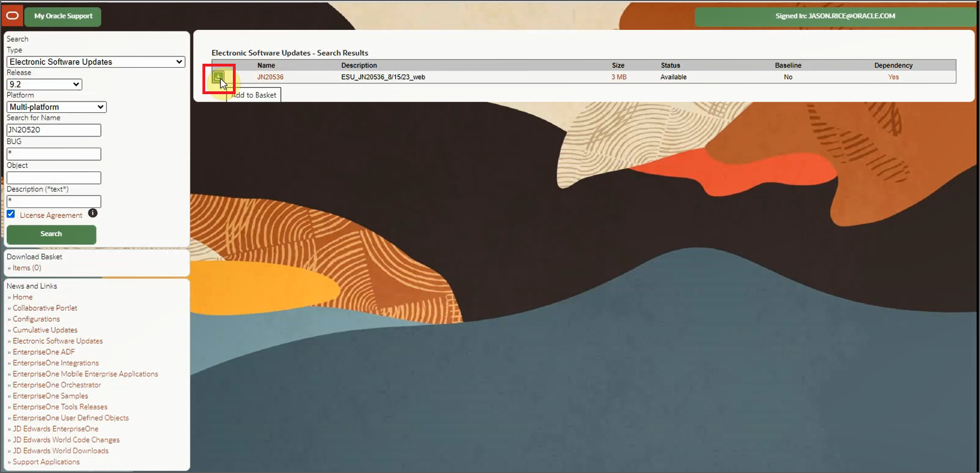Screen dimensions: 980x473
Task: Click ESU_JN20536_8/15/23_web description cell
Action: tap(383, 77)
